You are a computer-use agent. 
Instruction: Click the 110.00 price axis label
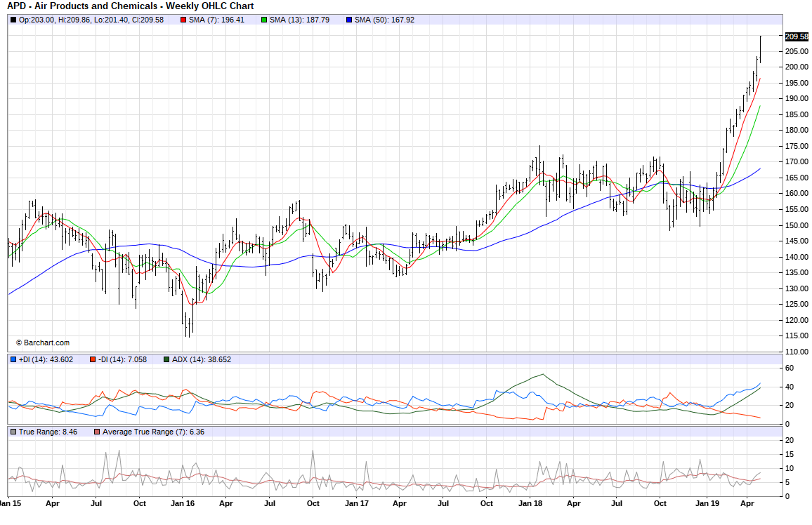click(797, 351)
